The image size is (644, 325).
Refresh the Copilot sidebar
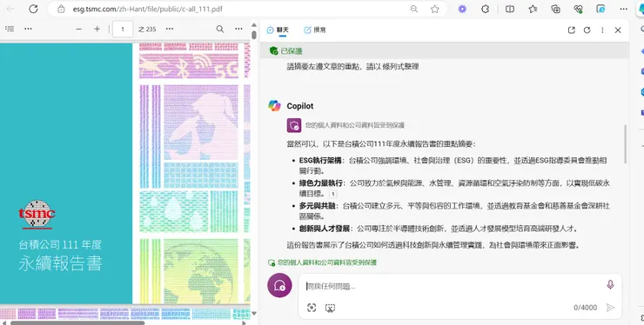click(587, 30)
